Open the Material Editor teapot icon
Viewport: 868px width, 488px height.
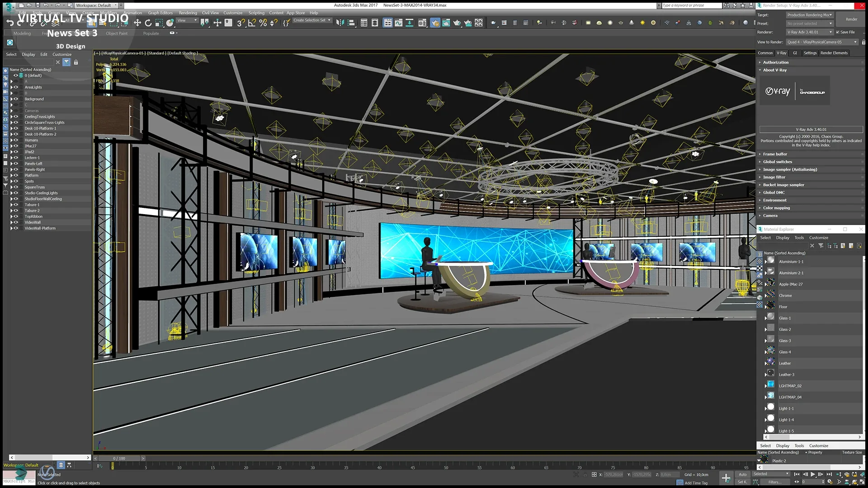coord(493,23)
